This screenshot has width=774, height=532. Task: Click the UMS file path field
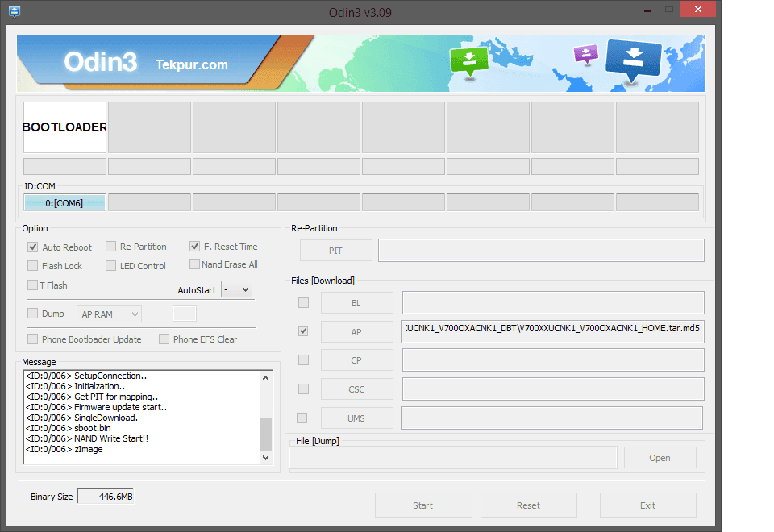551,418
